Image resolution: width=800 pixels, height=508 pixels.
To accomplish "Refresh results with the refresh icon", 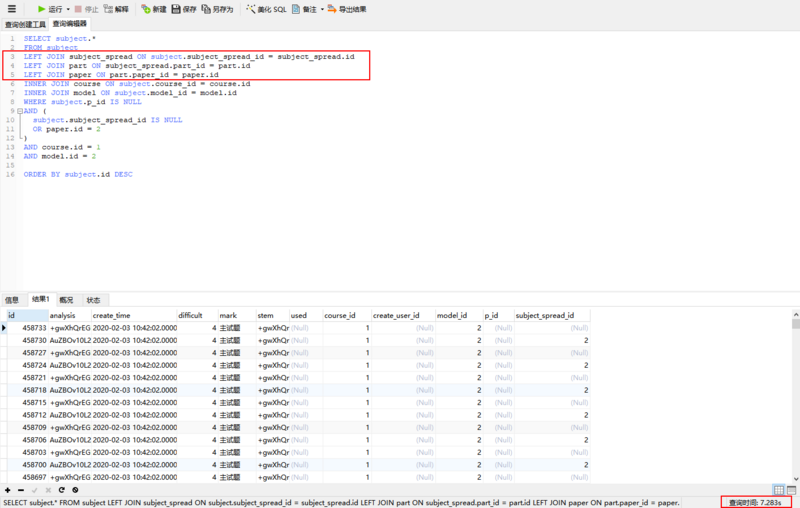I will coord(61,490).
